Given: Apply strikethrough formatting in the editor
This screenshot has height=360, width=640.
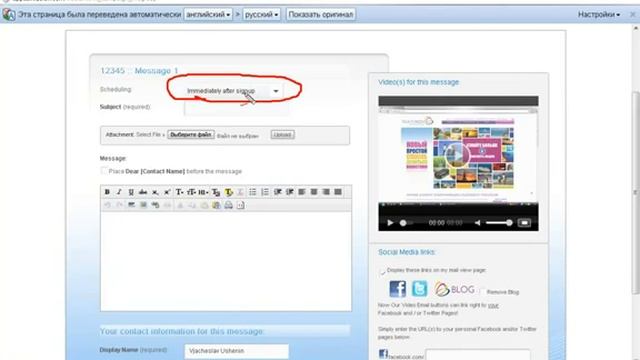Looking at the screenshot, I should 143,192.
